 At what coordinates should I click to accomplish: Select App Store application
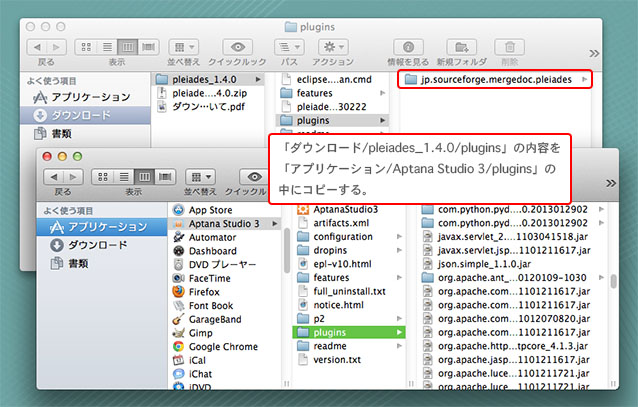[225, 210]
